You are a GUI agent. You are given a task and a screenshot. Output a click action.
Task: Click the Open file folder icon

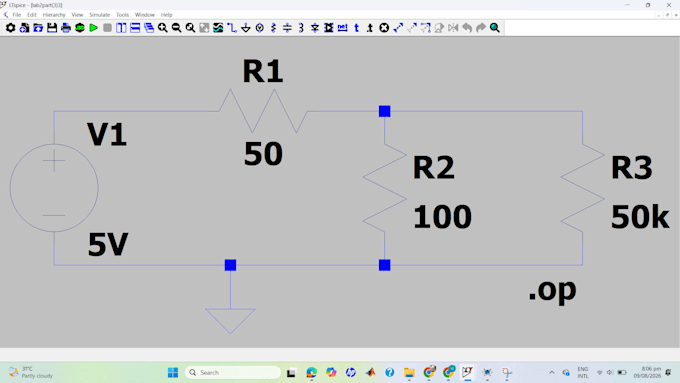[38, 28]
